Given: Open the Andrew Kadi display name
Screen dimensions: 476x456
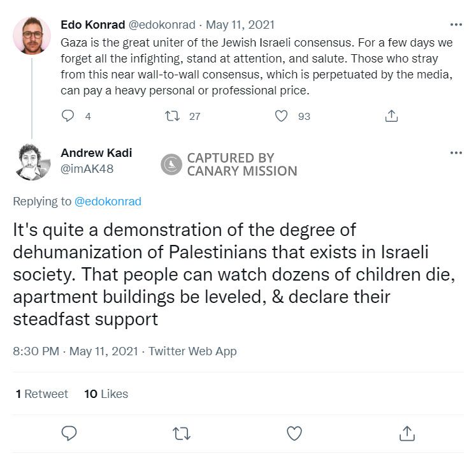Looking at the screenshot, I should pyautogui.click(x=96, y=153).
